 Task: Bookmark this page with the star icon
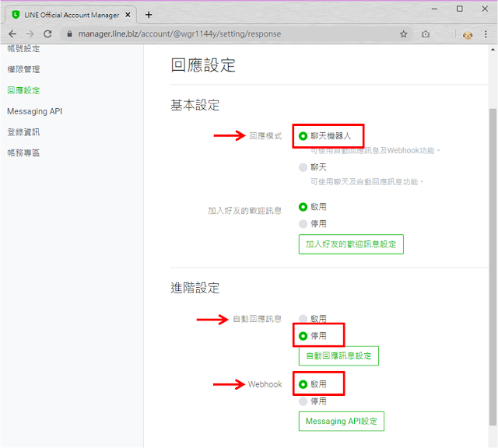point(403,34)
